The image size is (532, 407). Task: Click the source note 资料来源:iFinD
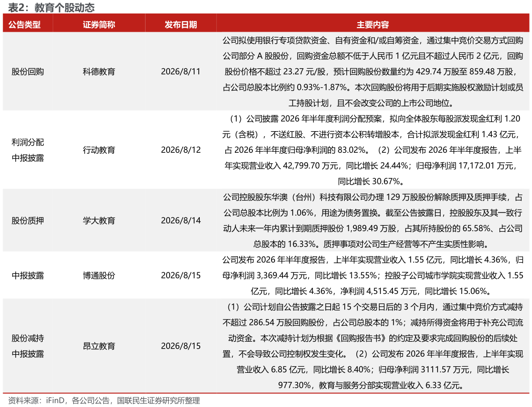point(104,401)
